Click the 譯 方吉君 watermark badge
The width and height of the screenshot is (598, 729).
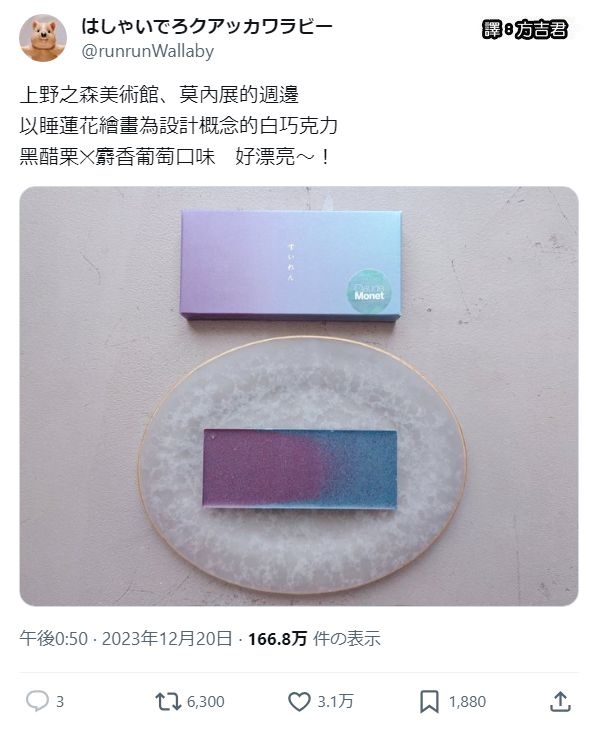(525, 30)
